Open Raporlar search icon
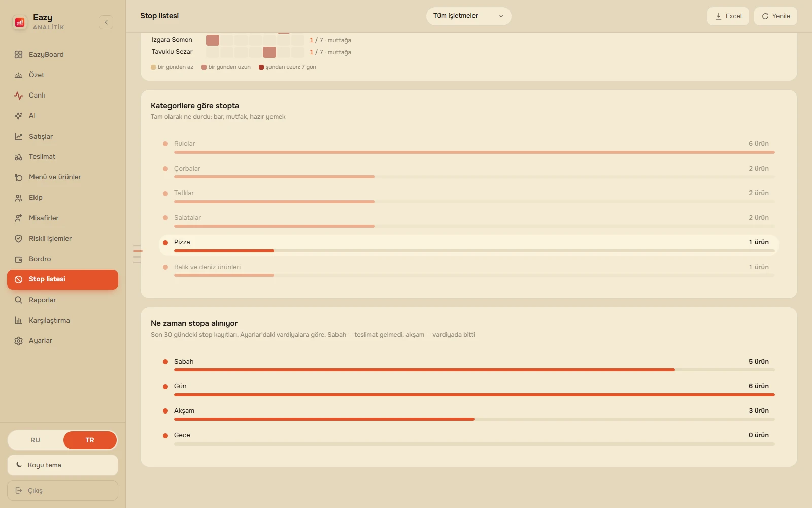This screenshot has height=508, width=812. click(19, 300)
